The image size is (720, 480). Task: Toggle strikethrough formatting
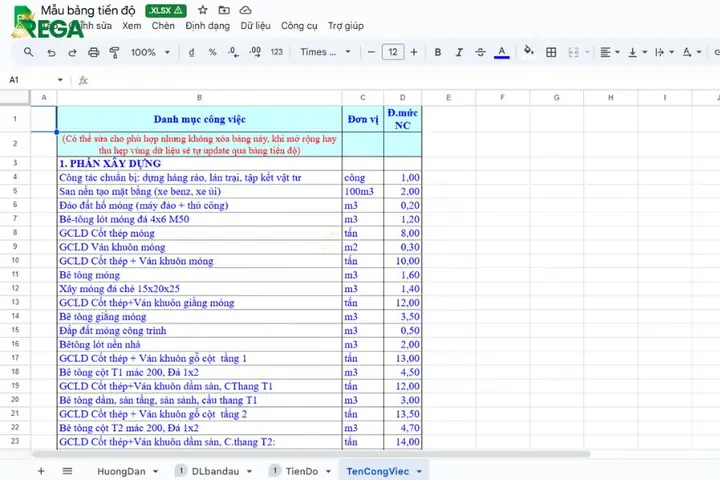click(x=480, y=52)
